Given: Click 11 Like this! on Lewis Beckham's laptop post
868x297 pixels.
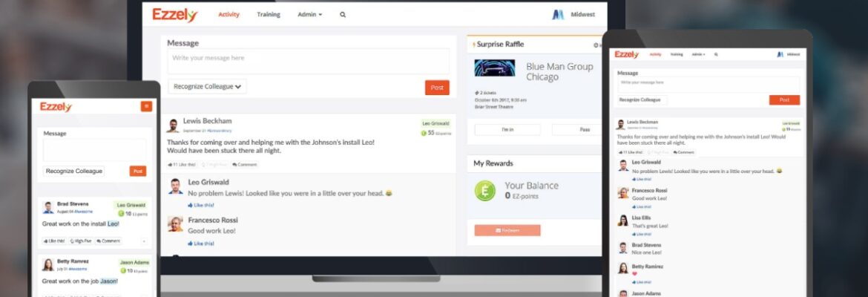Looking at the screenshot, I should [182, 165].
